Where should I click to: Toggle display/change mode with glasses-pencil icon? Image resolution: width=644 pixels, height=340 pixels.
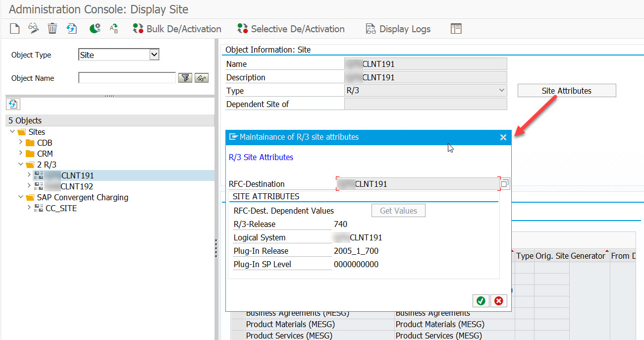point(33,28)
